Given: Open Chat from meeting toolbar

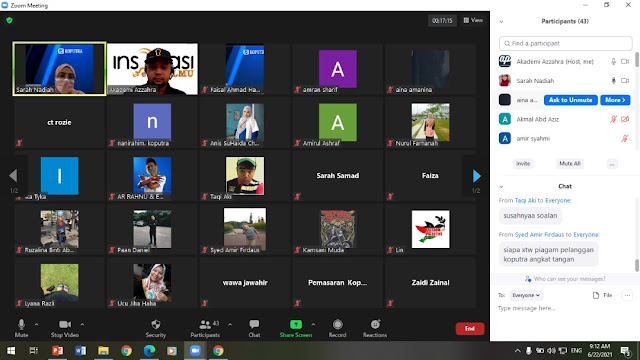Looking at the screenshot, I should (254, 328).
